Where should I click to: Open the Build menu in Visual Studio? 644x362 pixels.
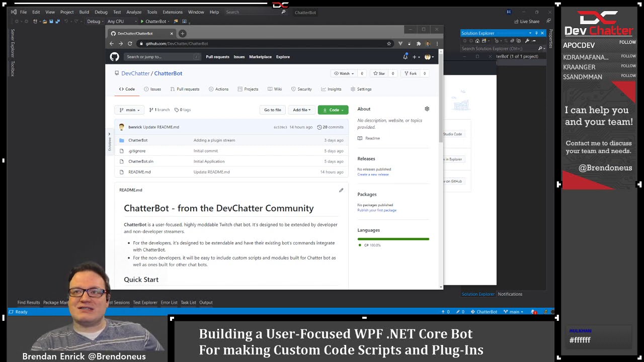pos(84,12)
